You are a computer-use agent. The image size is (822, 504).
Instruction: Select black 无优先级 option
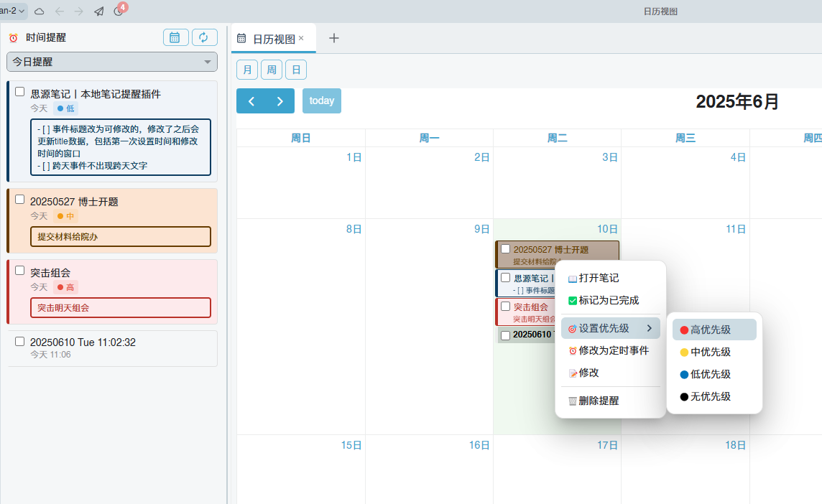point(714,396)
